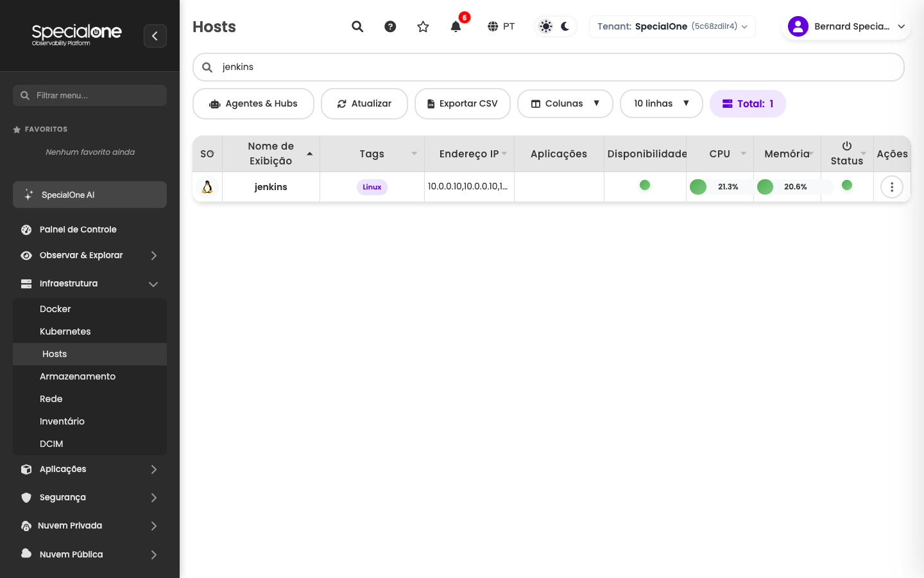Focus the hosts search field with jenkins
This screenshot has height=578, width=924.
tap(549, 67)
